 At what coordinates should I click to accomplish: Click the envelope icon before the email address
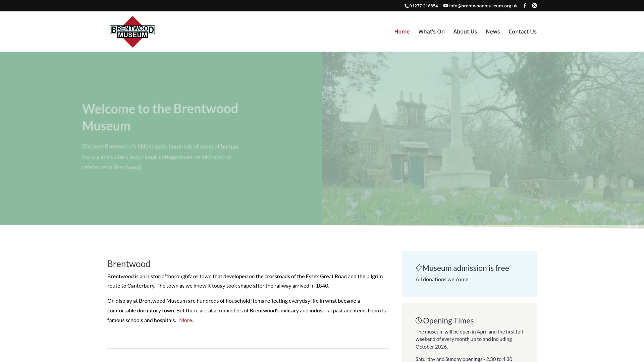(x=446, y=6)
